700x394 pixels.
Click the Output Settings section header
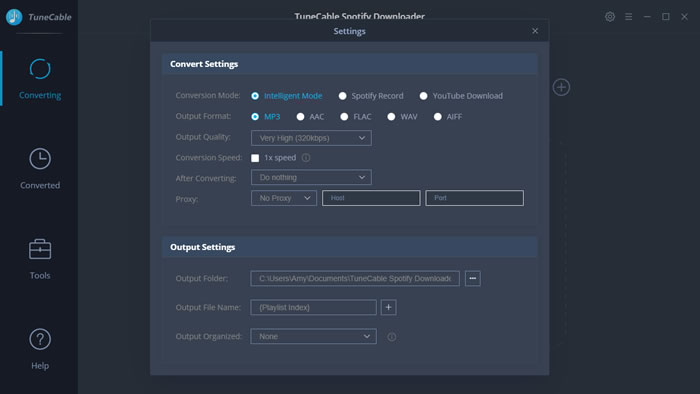(x=350, y=247)
